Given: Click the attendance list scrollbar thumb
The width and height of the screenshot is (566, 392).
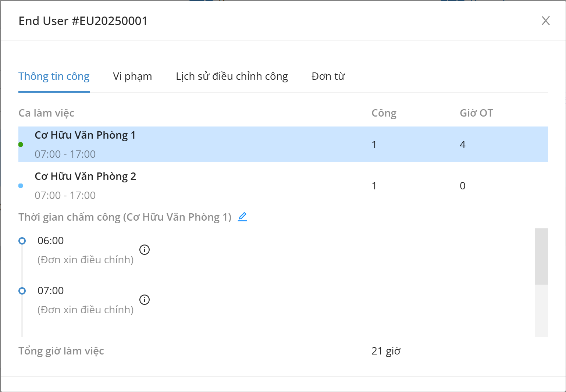Looking at the screenshot, I should (x=541, y=256).
